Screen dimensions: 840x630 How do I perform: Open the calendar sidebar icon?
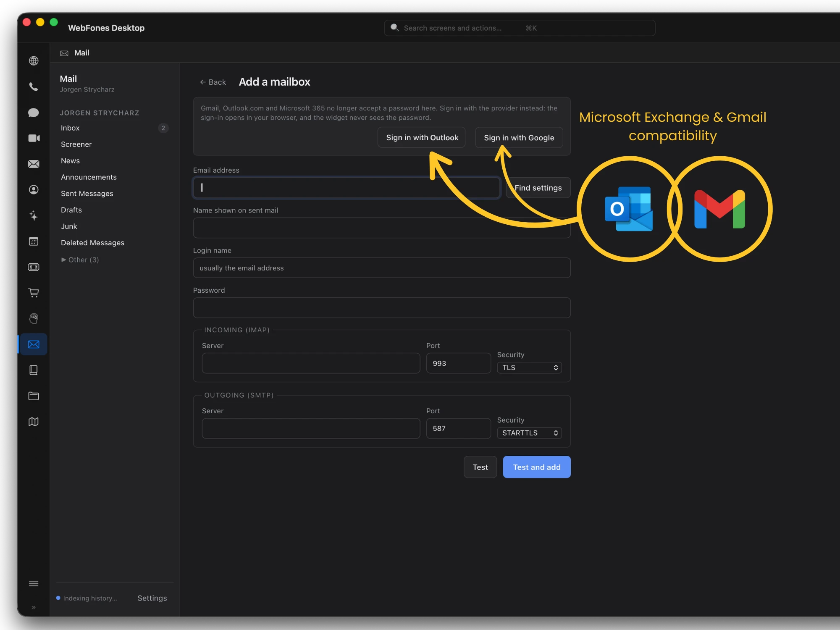coord(34,241)
